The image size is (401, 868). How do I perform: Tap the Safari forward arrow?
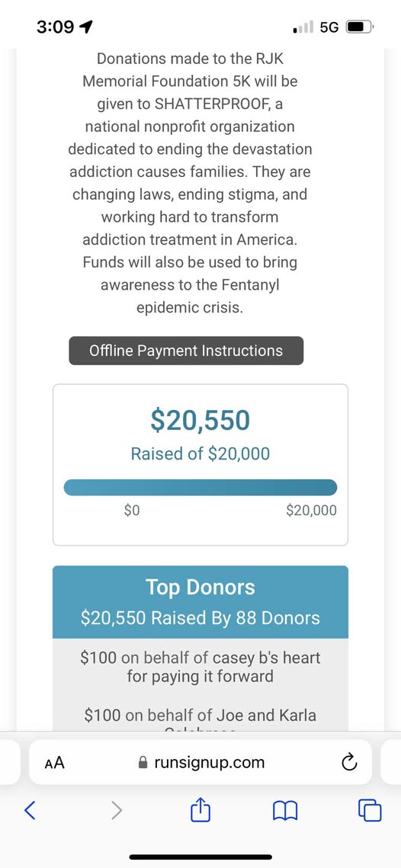click(x=116, y=811)
